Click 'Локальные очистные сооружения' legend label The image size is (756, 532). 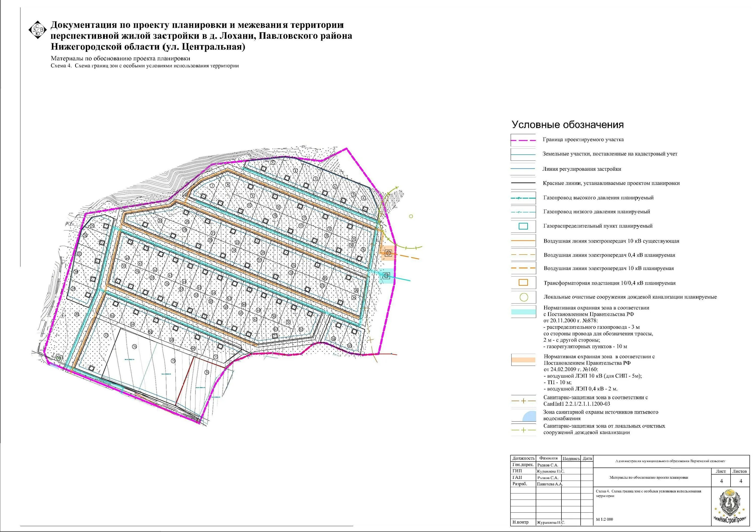[x=630, y=297]
